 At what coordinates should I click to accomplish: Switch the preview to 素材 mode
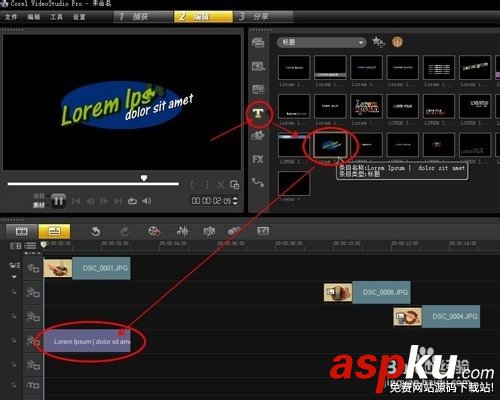[x=39, y=205]
